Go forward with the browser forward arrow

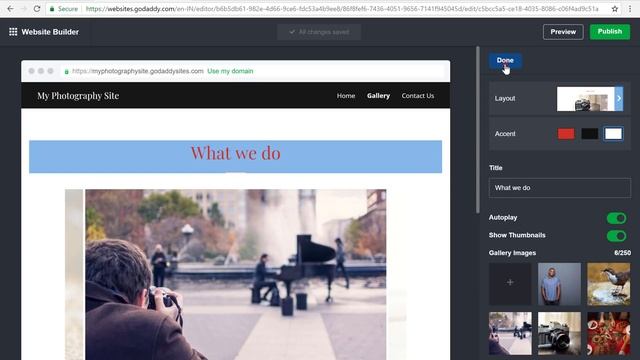[x=24, y=9]
